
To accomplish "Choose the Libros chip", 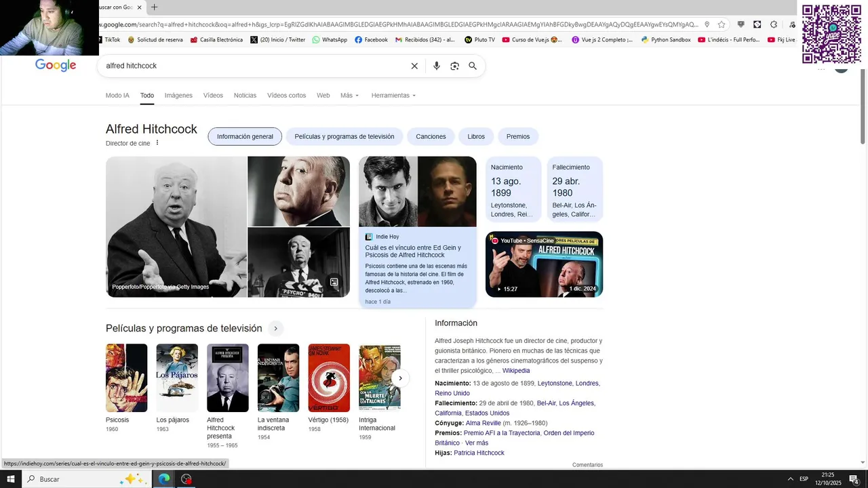I will pyautogui.click(x=476, y=136).
